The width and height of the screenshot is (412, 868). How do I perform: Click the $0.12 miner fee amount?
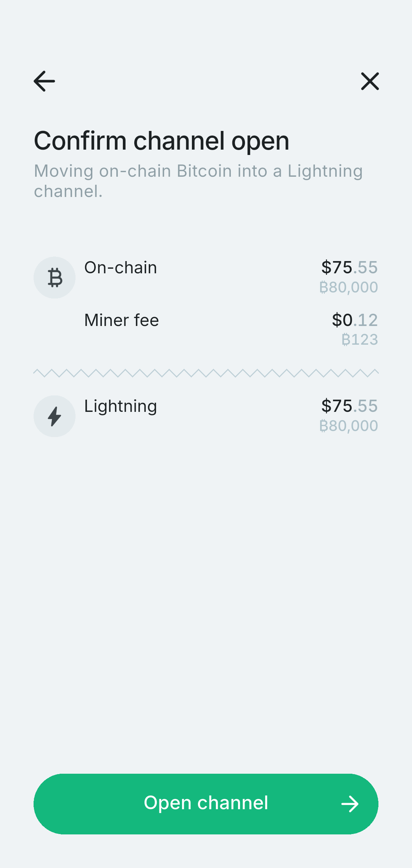354,320
